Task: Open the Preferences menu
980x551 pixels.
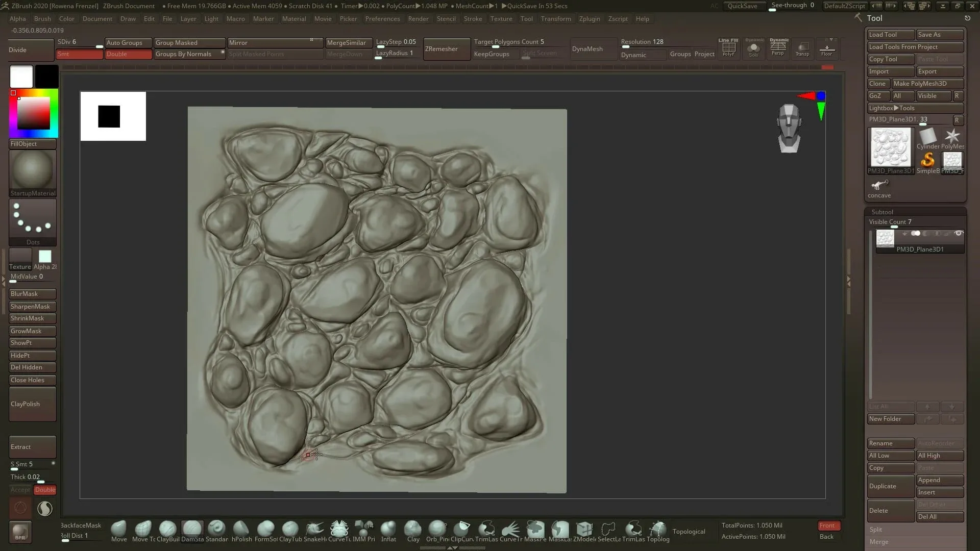Action: tap(383, 19)
